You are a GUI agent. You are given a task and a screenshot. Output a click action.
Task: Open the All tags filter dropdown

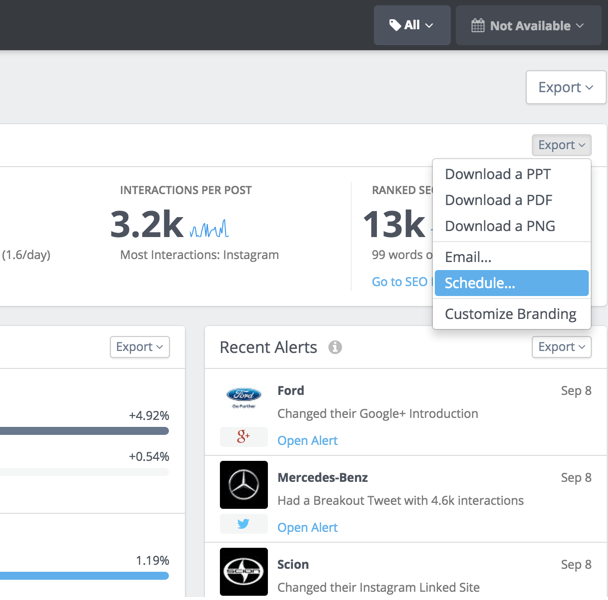(412, 25)
